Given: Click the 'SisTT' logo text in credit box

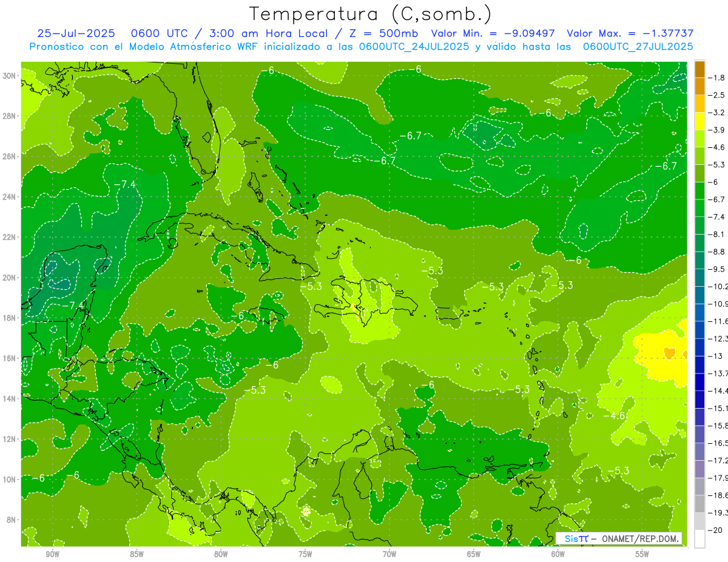Looking at the screenshot, I should click(576, 538).
